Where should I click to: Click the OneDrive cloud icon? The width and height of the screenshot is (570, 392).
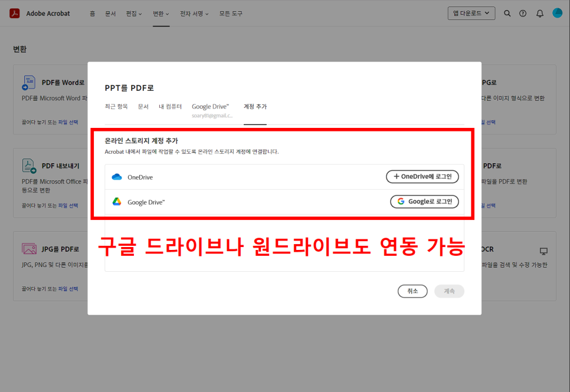117,177
